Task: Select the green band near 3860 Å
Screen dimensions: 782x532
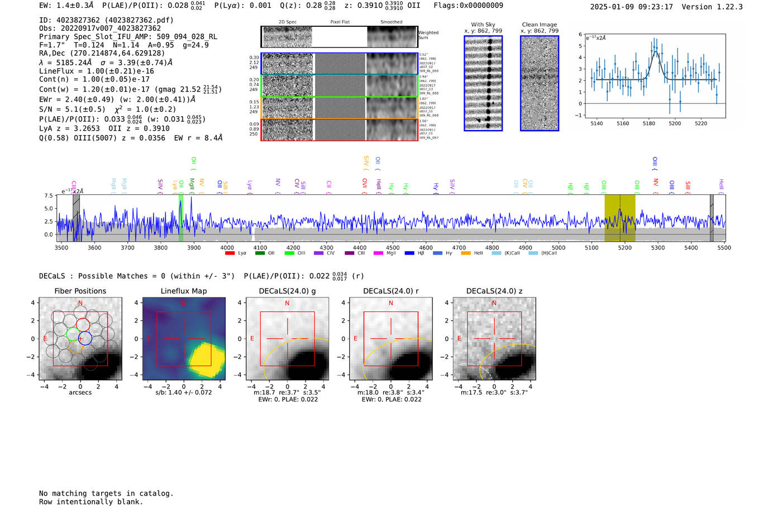Action: click(x=181, y=218)
